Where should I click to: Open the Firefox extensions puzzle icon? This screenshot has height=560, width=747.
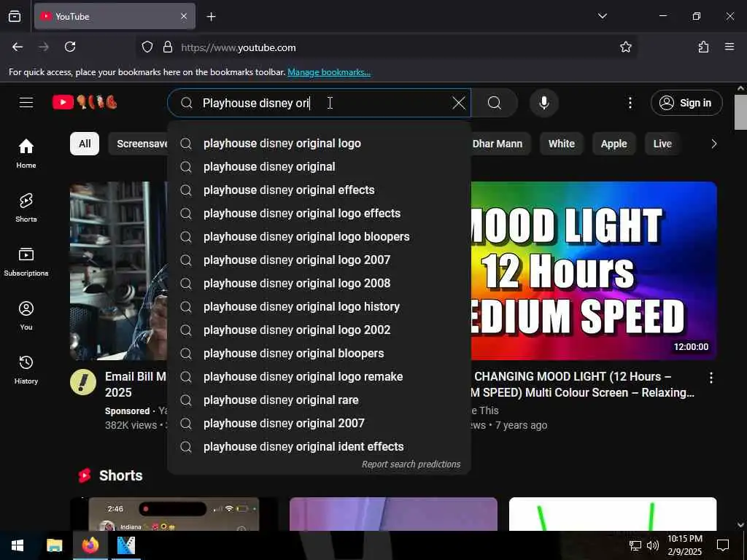pos(703,47)
